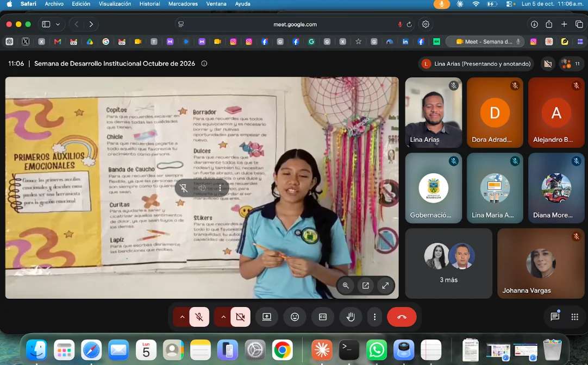Screen dimensions: 588x365
Task: Turn on your camera
Action: point(240,317)
